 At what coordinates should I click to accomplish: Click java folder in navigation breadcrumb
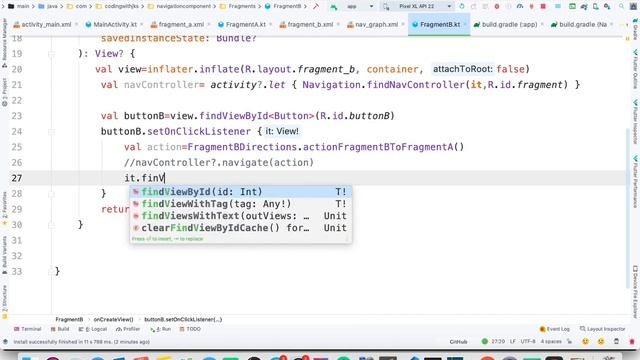coord(48,7)
